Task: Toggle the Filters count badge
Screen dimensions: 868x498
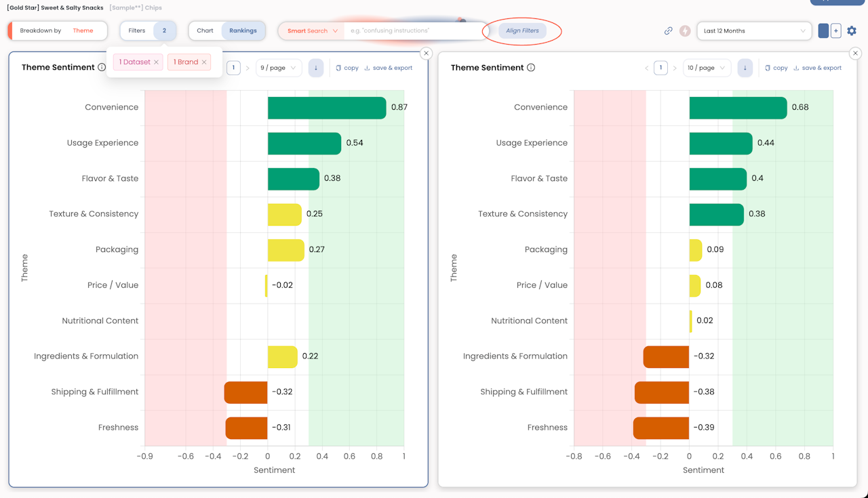Action: pos(164,31)
